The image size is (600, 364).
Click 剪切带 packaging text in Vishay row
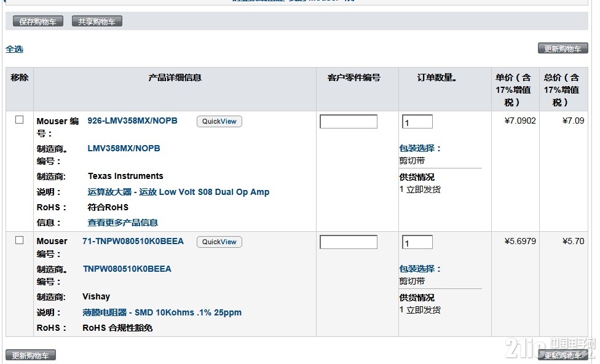(x=412, y=281)
